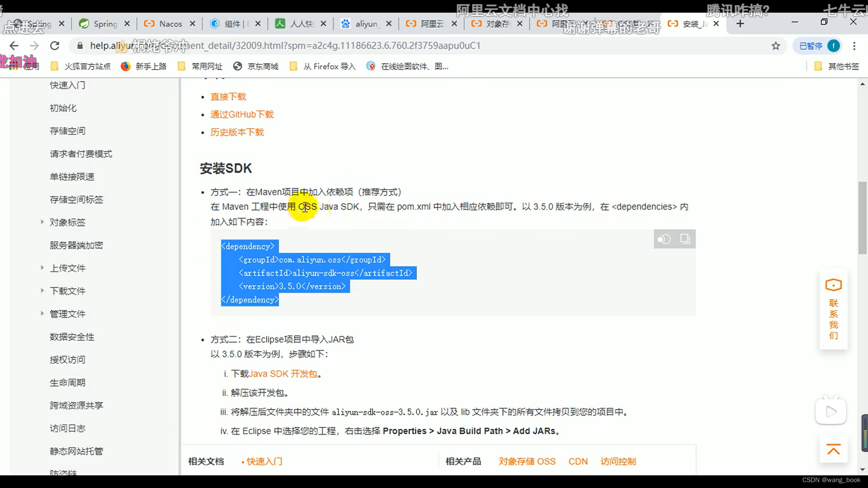
Task: Open related product 对象存储 OSS
Action: [x=527, y=461]
